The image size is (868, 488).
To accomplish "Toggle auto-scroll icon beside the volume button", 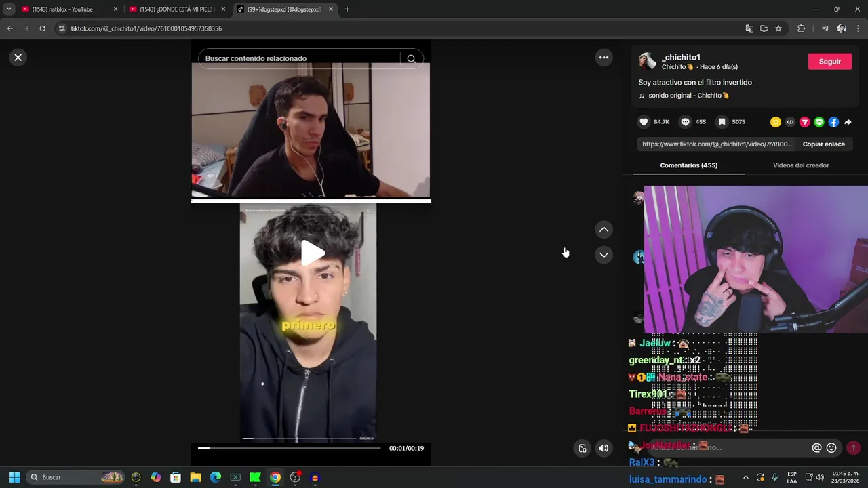I will point(582,448).
